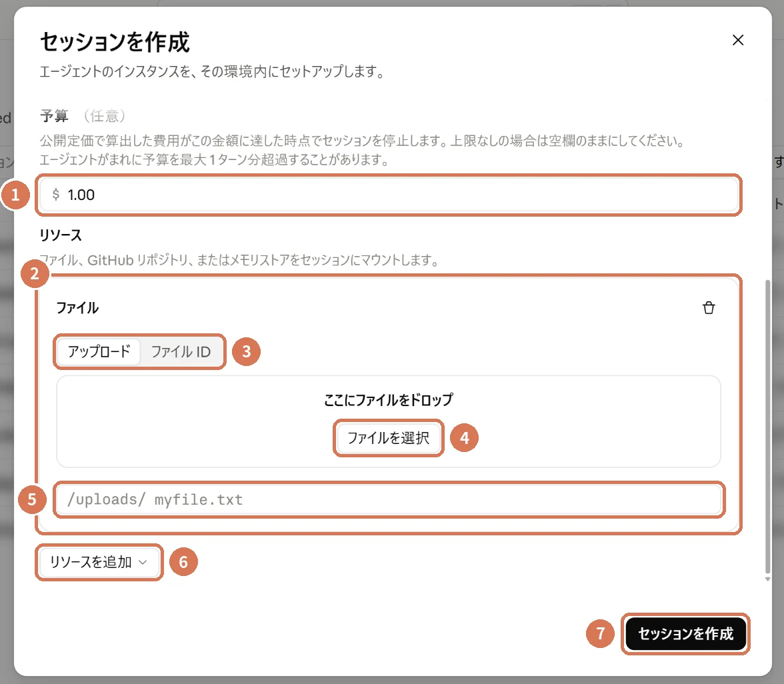Click the ファイル card heading

coord(77,307)
